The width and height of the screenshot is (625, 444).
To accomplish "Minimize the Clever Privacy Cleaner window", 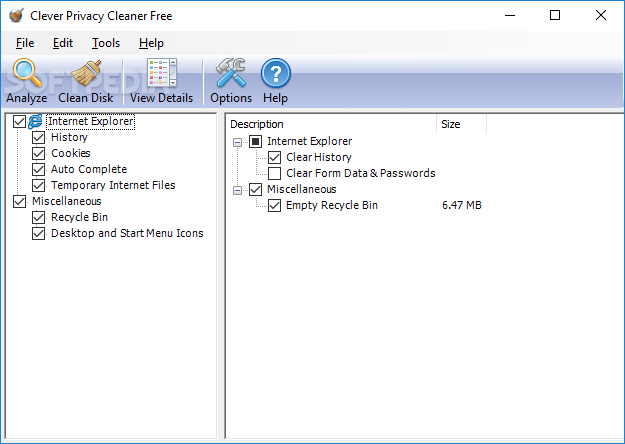I will [x=510, y=16].
